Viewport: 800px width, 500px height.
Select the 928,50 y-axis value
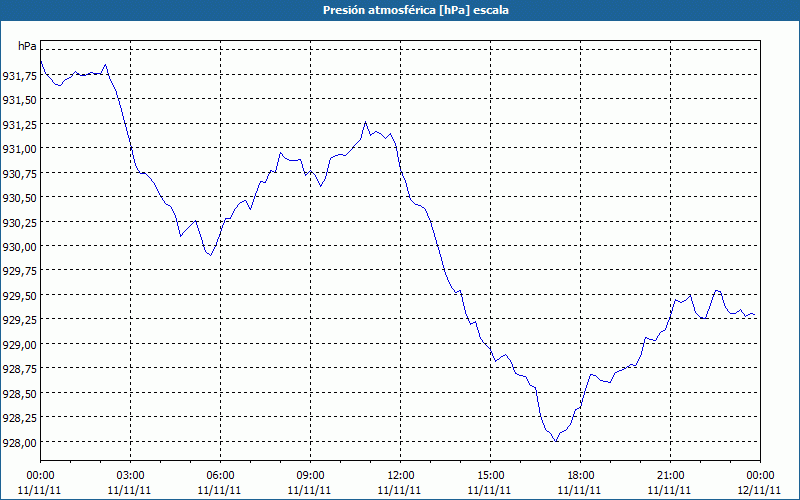19,394
